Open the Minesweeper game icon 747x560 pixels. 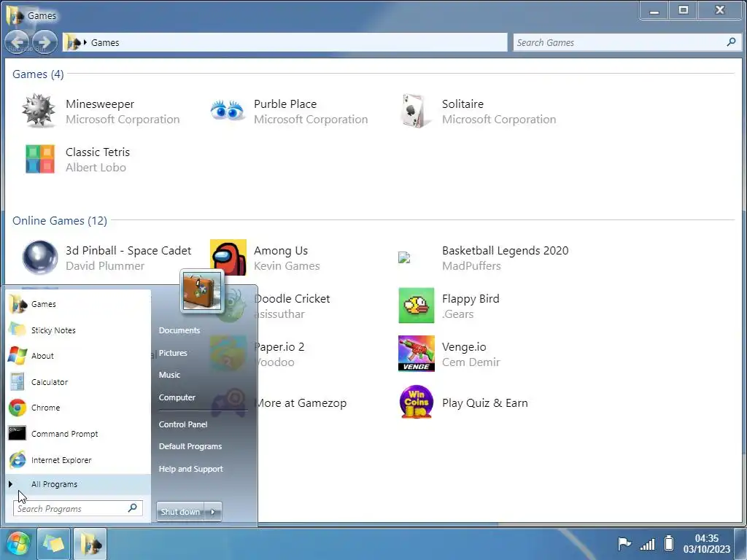pyautogui.click(x=39, y=111)
